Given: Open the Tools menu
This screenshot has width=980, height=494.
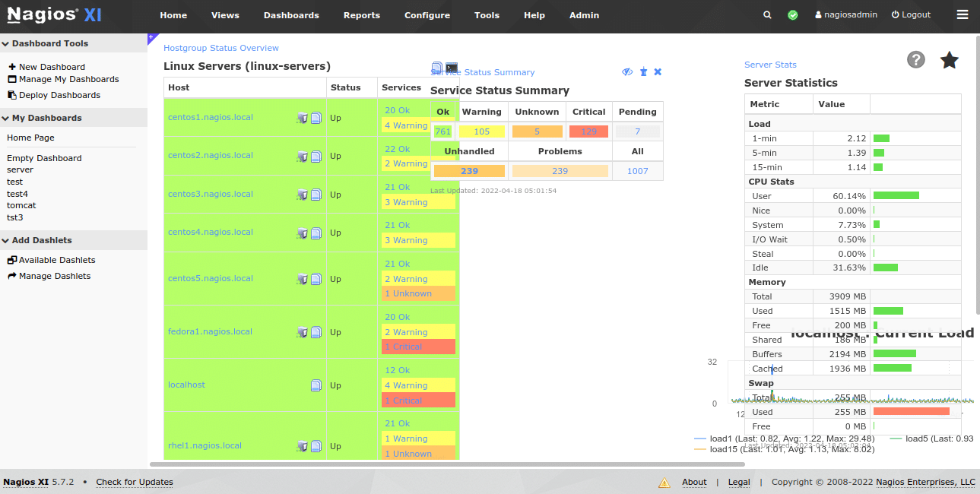Looking at the screenshot, I should click(487, 15).
